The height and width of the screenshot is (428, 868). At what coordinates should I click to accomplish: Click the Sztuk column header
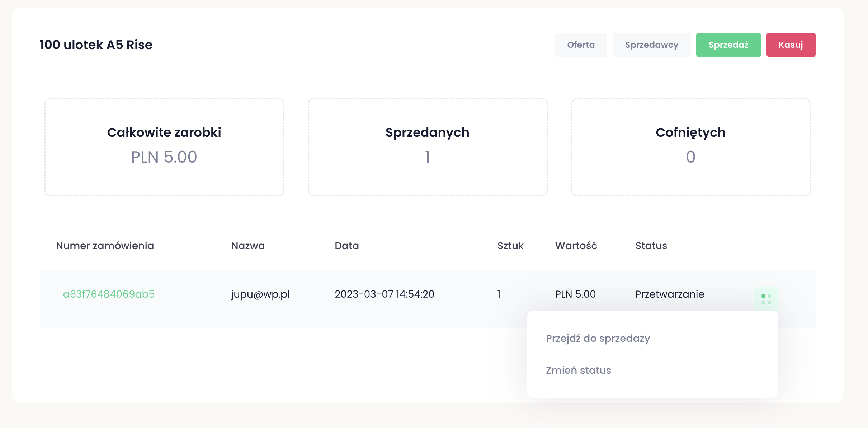click(510, 246)
